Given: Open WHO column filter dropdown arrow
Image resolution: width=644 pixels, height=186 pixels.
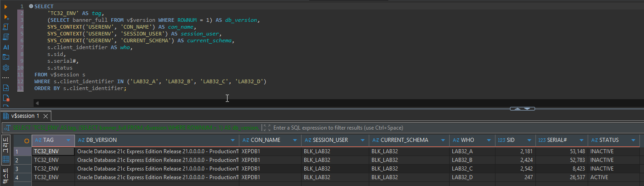Looking at the screenshot, I should [490, 140].
